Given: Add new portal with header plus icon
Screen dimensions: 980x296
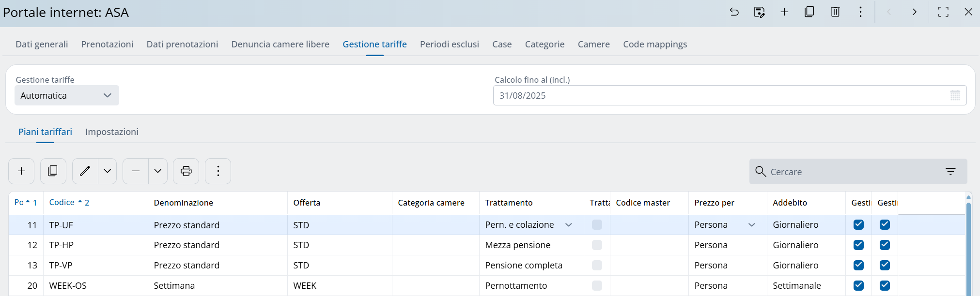Looking at the screenshot, I should pos(784,12).
